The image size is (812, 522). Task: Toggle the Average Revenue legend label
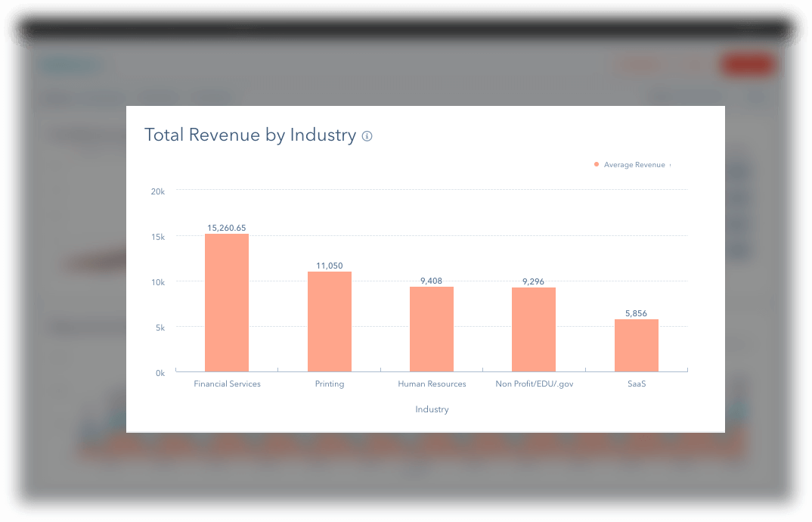pos(634,165)
